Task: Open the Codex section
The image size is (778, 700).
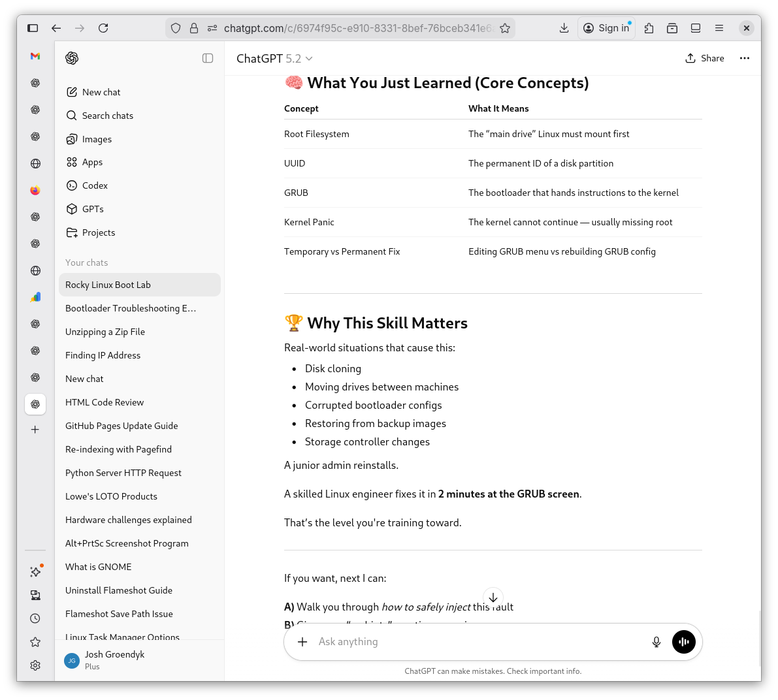Action: tap(94, 185)
